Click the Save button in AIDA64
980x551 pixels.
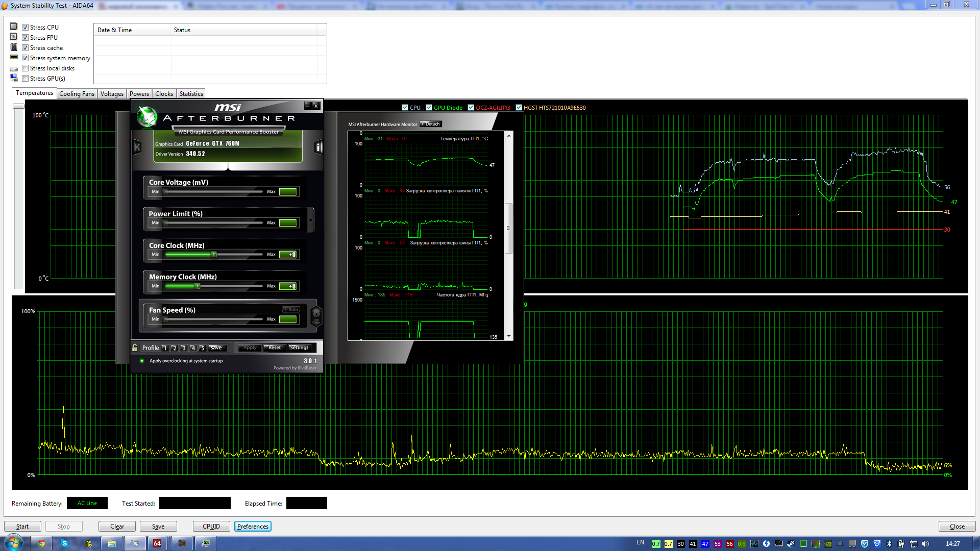158,527
